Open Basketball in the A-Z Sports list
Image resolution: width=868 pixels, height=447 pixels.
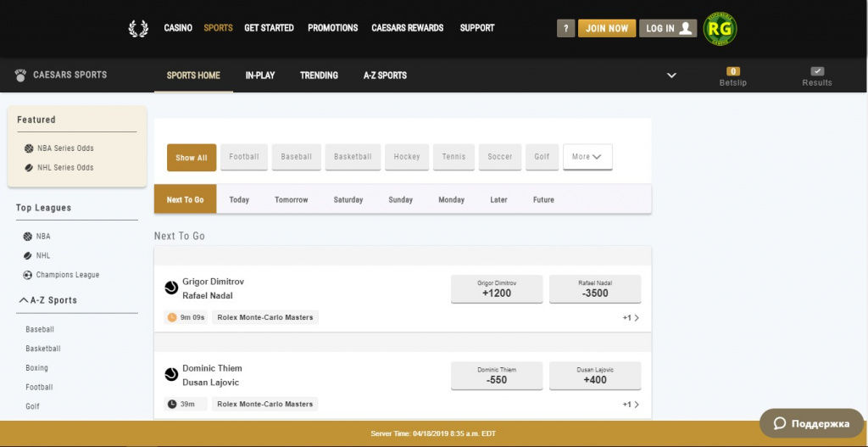(43, 349)
